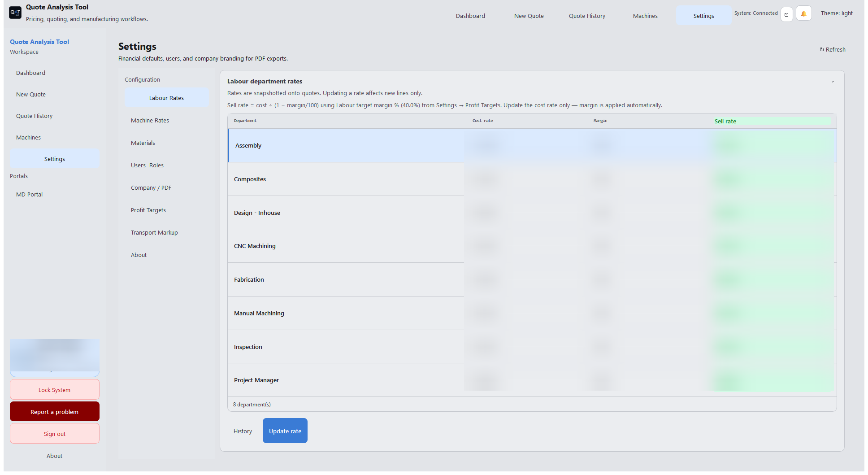Viewport: 868px width, 475px height.
Task: Open Dashboard in the left sidebar
Action: click(54, 73)
